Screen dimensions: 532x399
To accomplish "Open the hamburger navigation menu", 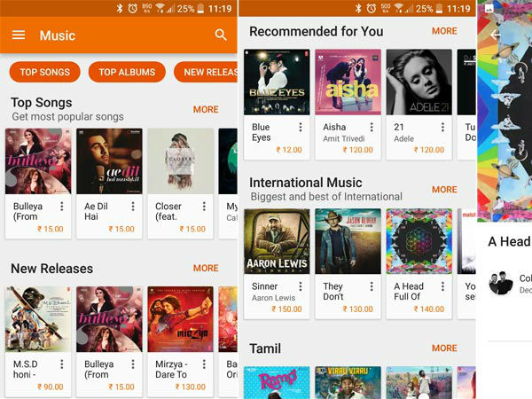I will pos(19,35).
